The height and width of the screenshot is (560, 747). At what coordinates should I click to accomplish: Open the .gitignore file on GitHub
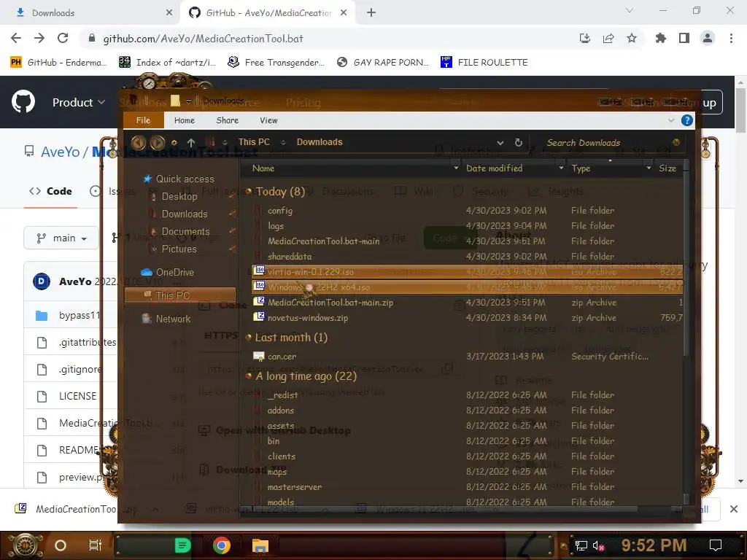pos(80,369)
